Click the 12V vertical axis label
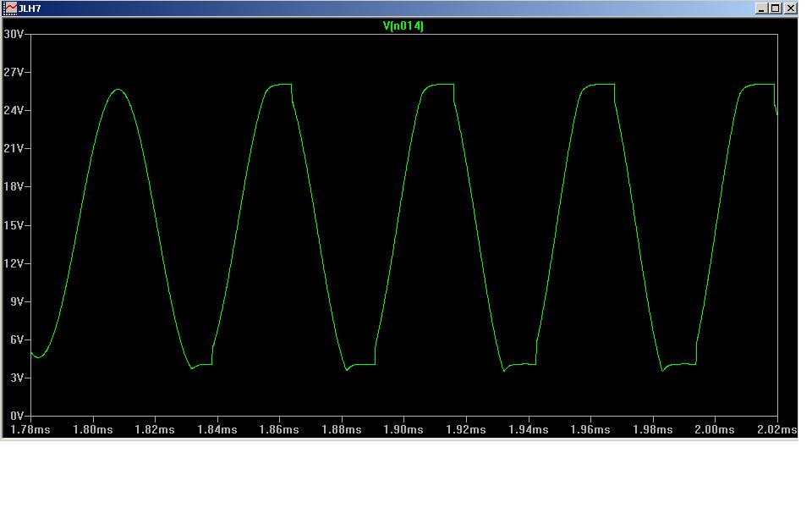812x508 pixels. (x=14, y=263)
